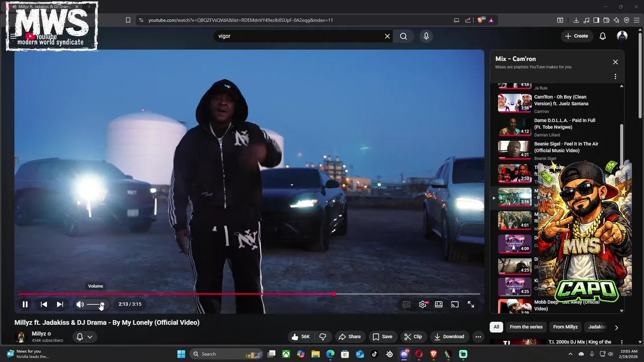Open Brave Shields lion icon

(x=481, y=20)
